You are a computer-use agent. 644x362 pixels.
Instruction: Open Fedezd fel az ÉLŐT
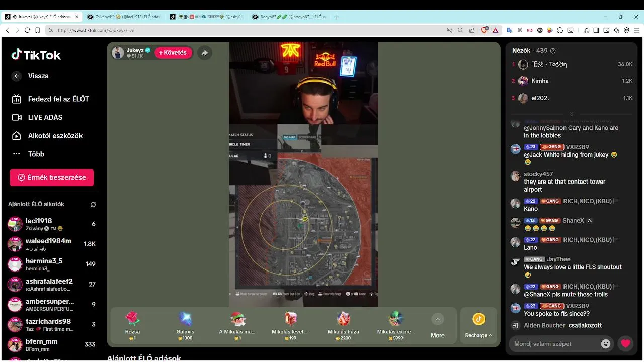click(x=50, y=99)
